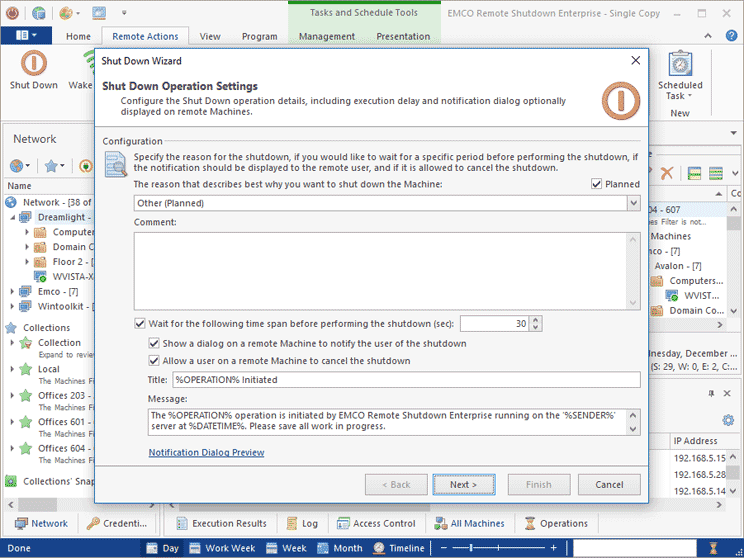Toggle wait time span before shutdown

[x=140, y=324]
